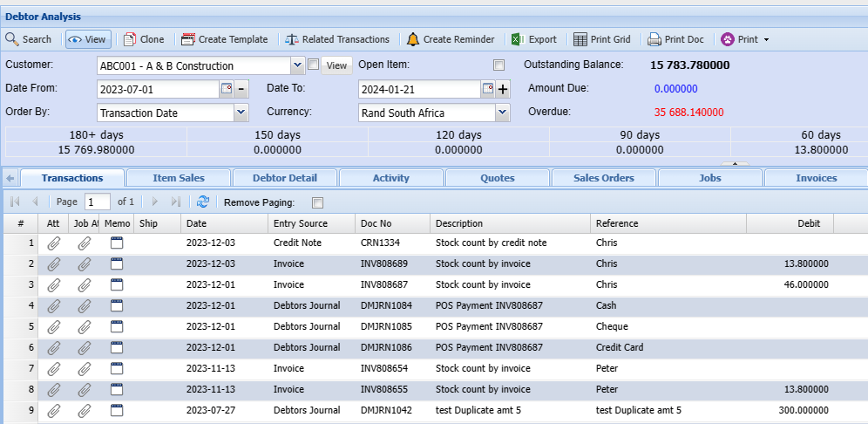This screenshot has width=868, height=424.
Task: Click the Print Grid icon
Action: [580, 39]
